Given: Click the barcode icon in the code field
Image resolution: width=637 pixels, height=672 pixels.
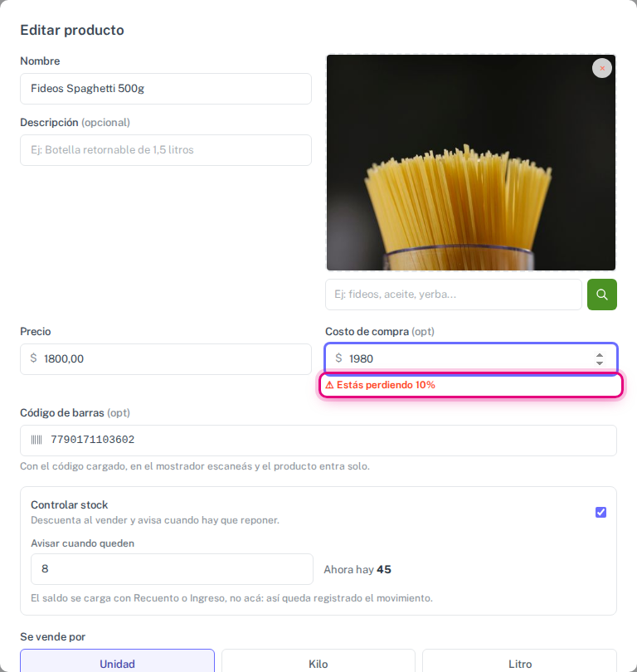Looking at the screenshot, I should 36,440.
